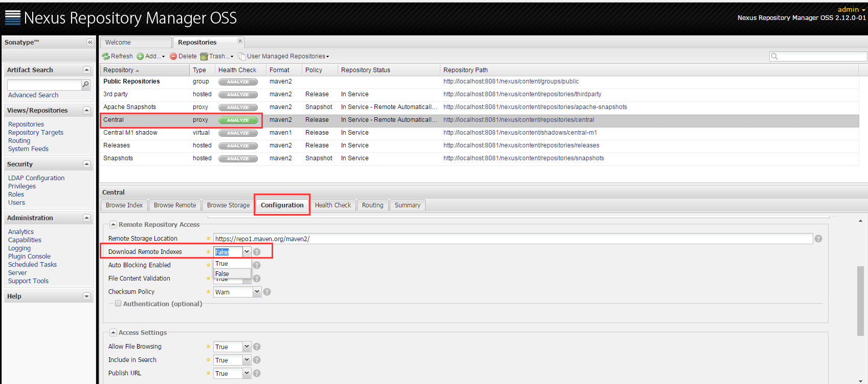Click the Remote Storage Location field
The width and height of the screenshot is (868, 384).
[x=513, y=239]
